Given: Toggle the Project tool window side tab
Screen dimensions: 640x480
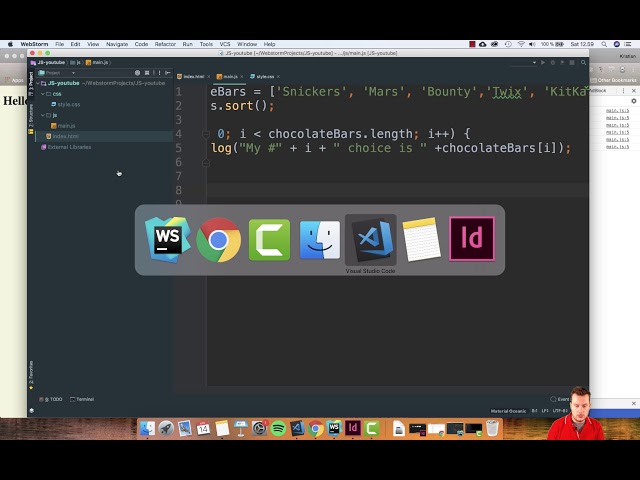Looking at the screenshot, I should point(31,84).
